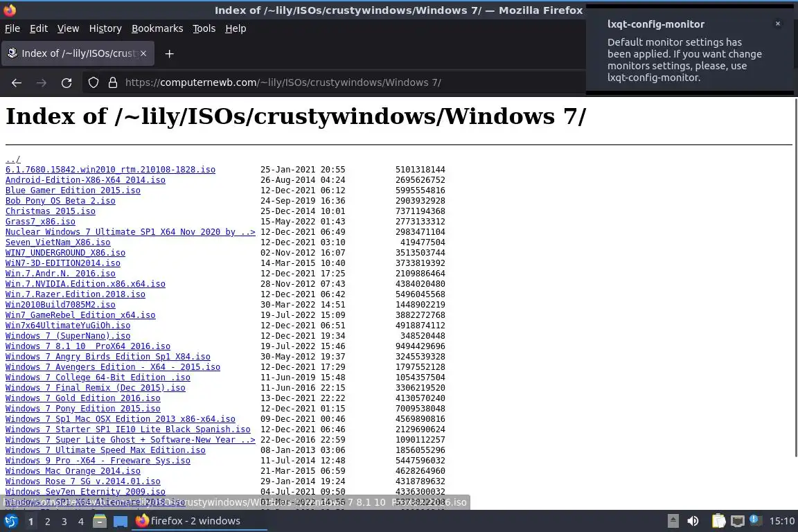This screenshot has height=532, width=798.
Task: Open Blue_Gamer_Edition_2015.iso link
Action: (x=73, y=190)
